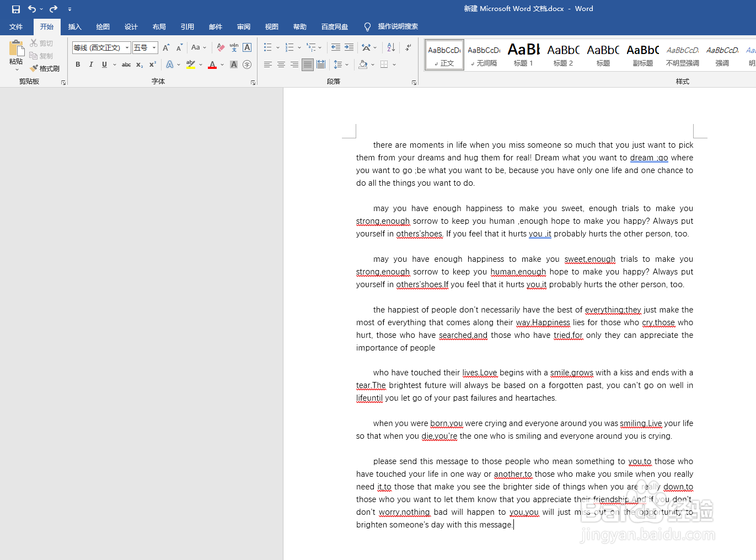Switch to the 设计 (Design) tab
The image size is (756, 560).
point(131,26)
